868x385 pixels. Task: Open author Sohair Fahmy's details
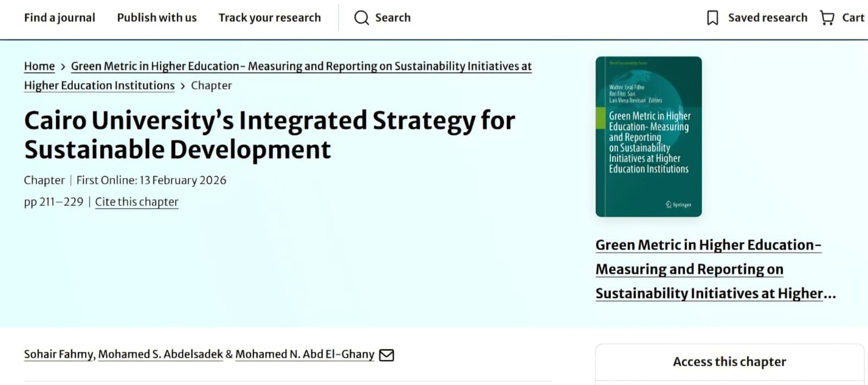(x=59, y=355)
